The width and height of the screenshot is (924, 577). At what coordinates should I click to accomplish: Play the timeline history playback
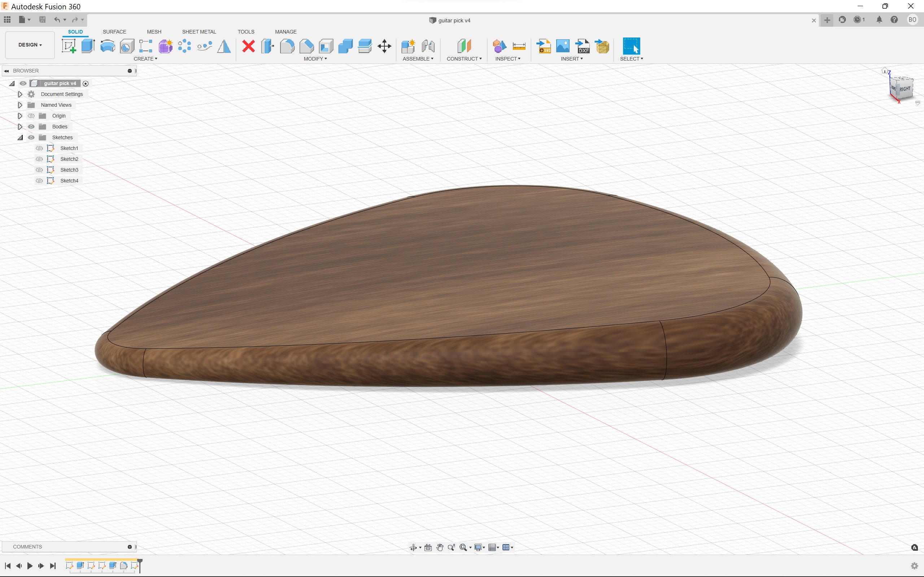tap(30, 566)
